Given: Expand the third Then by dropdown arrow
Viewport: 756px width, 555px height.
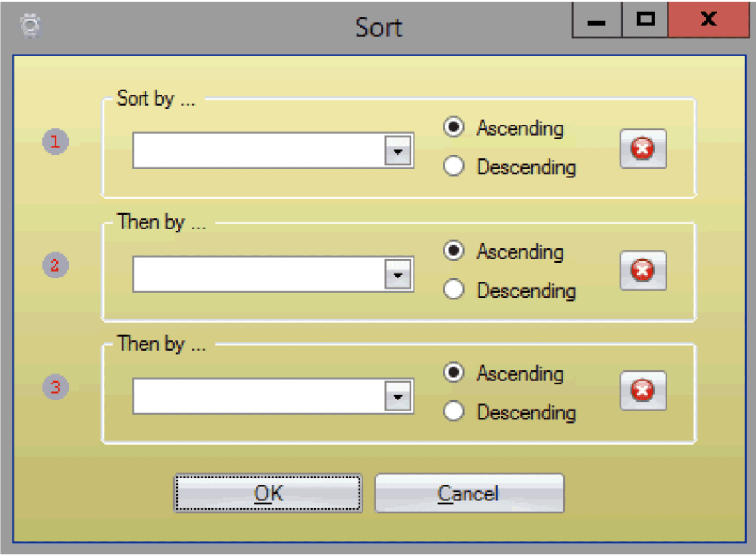Looking at the screenshot, I should (398, 396).
